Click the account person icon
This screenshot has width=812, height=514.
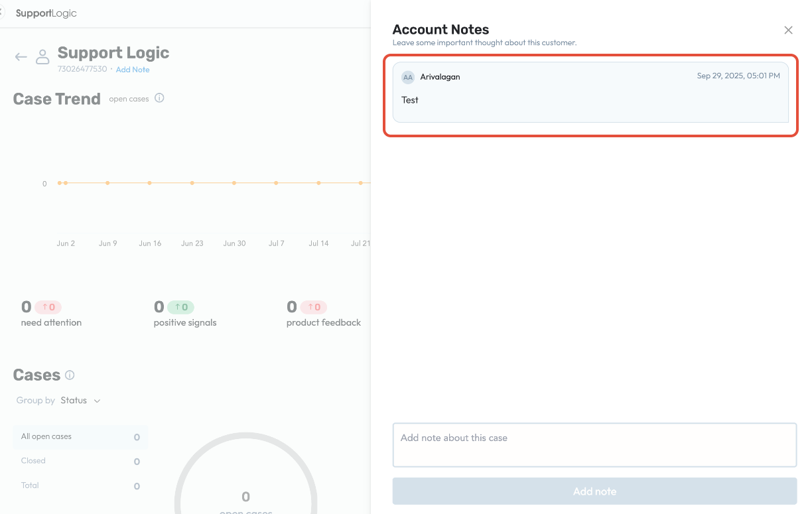click(42, 56)
